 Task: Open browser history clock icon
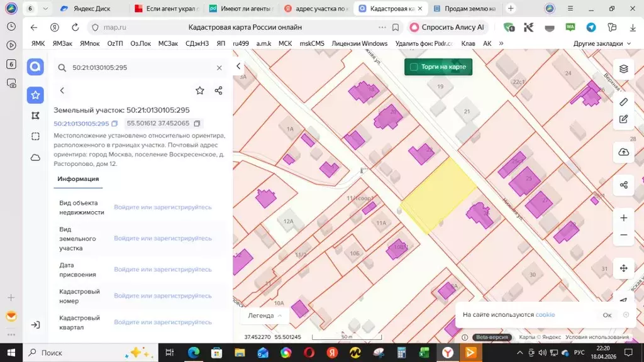[11, 26]
